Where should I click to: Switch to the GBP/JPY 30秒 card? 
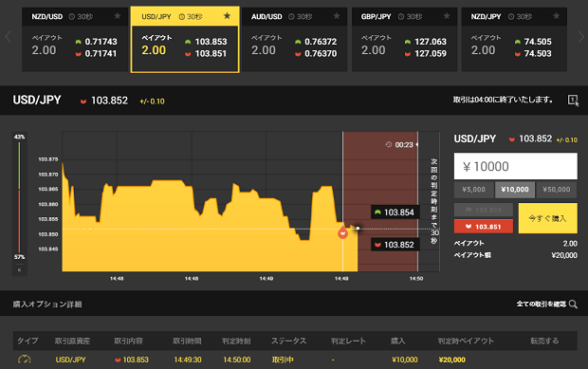click(x=404, y=40)
